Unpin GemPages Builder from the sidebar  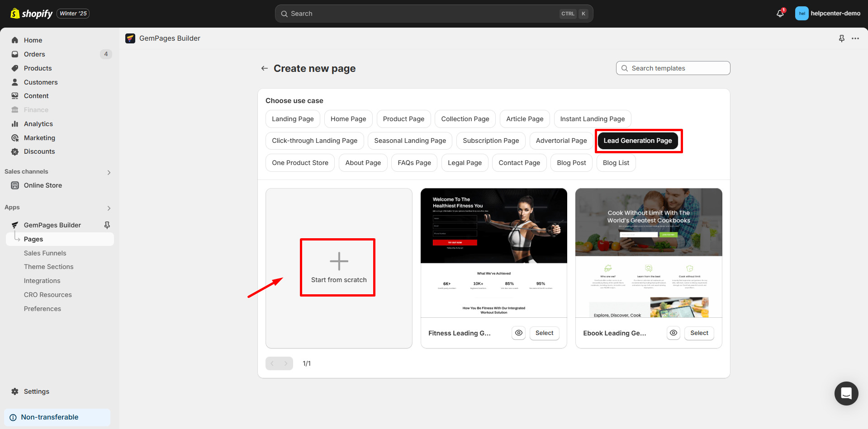click(107, 225)
